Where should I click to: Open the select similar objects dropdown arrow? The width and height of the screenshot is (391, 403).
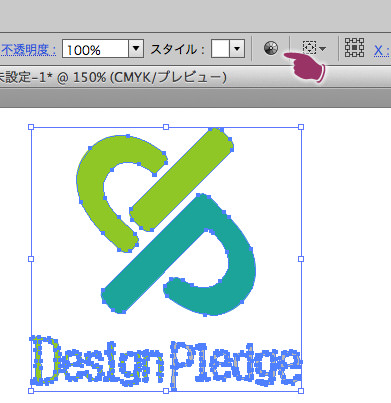322,49
